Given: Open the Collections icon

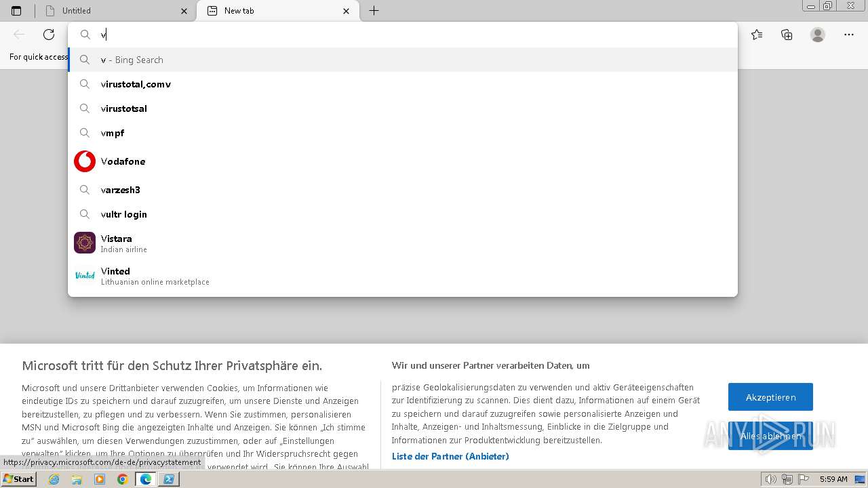Looking at the screenshot, I should [x=787, y=35].
